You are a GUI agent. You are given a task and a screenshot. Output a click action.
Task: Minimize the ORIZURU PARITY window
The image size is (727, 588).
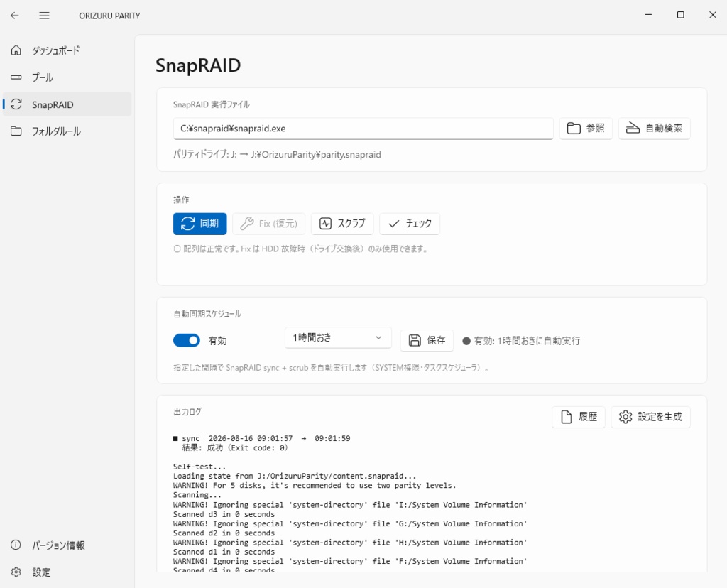648,15
